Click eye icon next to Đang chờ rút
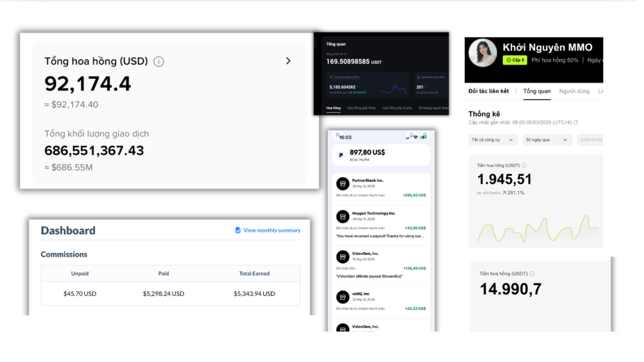Image resolution: width=644 pixels, height=362 pixels. click(x=345, y=54)
